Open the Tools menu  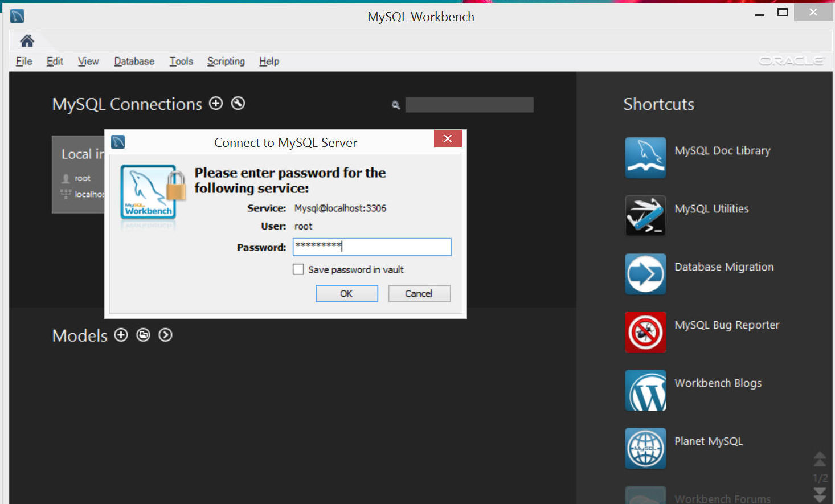coord(181,61)
